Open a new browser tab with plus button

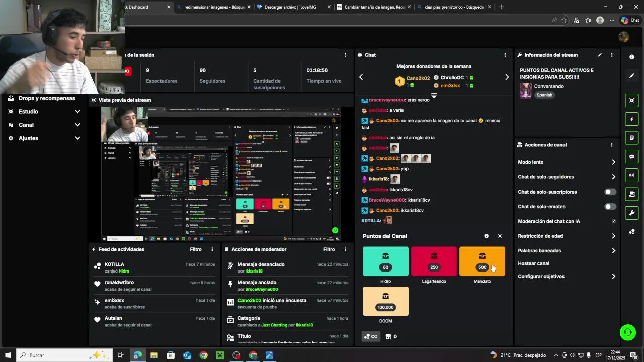coord(501,7)
